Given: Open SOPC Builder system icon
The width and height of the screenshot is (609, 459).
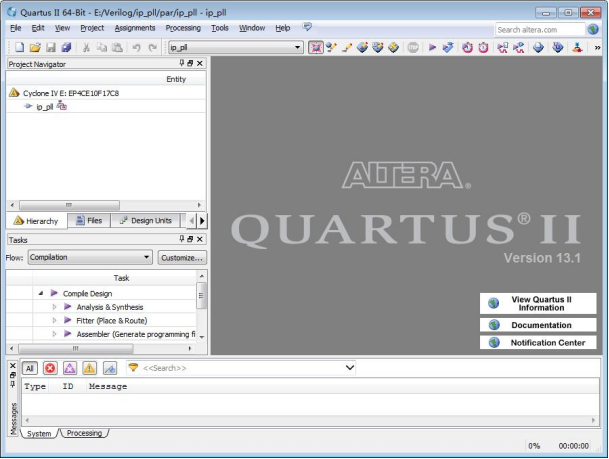Looking at the screenshot, I should (578, 47).
